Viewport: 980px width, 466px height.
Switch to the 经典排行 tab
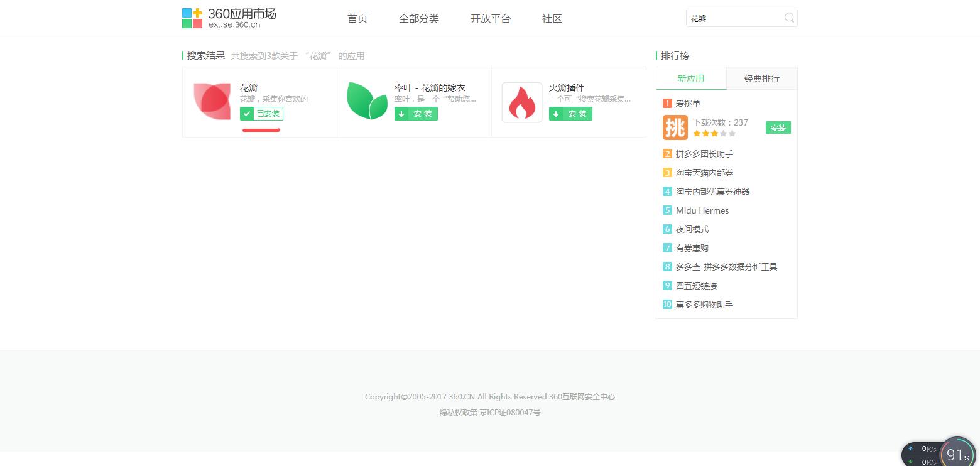[761, 78]
